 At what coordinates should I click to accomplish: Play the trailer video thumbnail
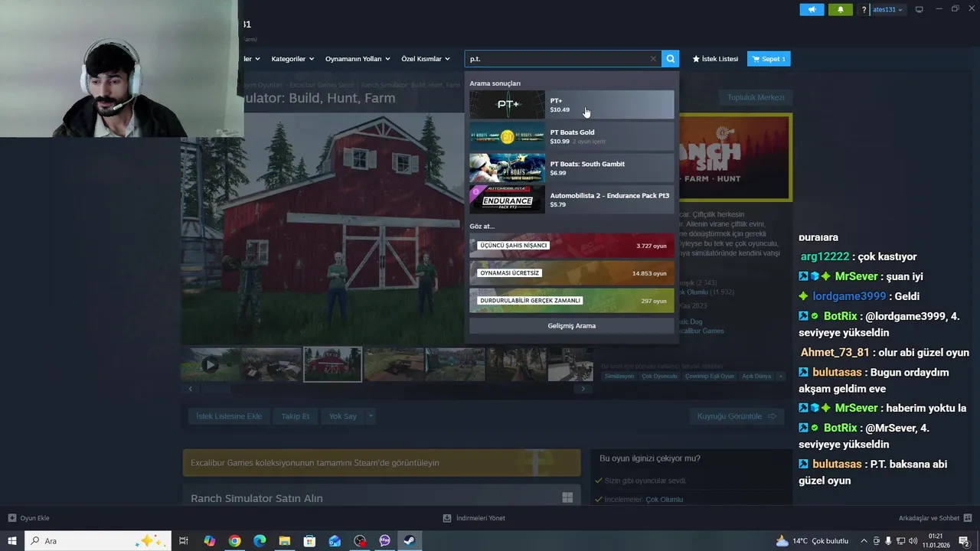tap(210, 365)
